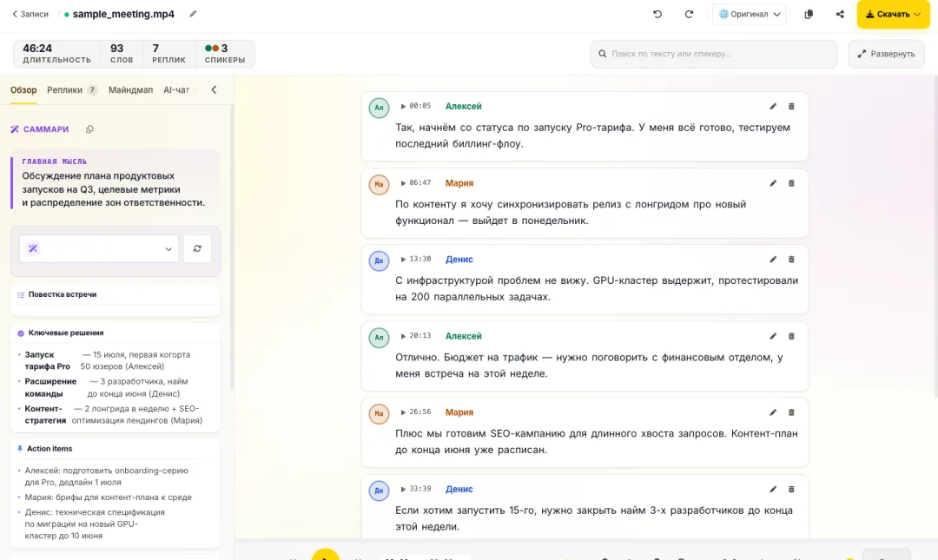Image resolution: width=938 pixels, height=560 pixels.
Task: Click the main play button at bottom
Action: tap(326, 555)
